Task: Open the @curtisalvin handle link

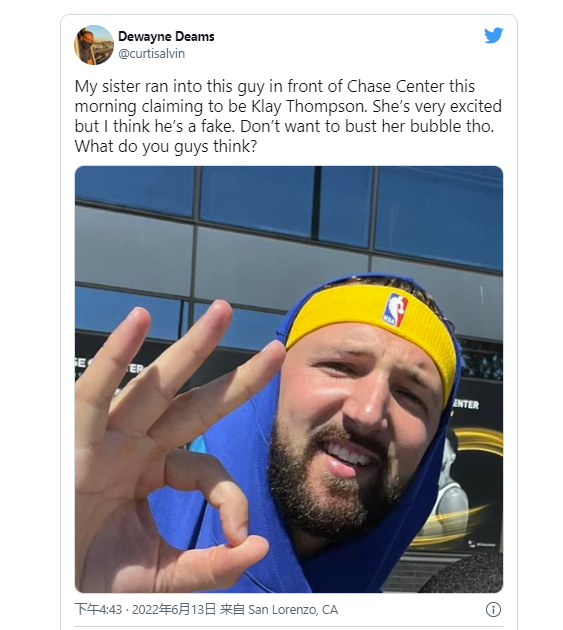Action: [151, 53]
